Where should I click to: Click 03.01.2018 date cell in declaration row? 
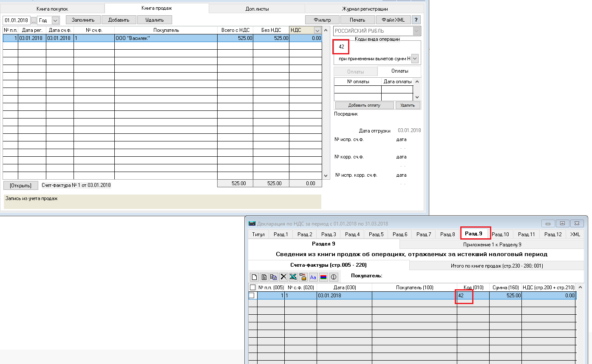click(x=344, y=295)
